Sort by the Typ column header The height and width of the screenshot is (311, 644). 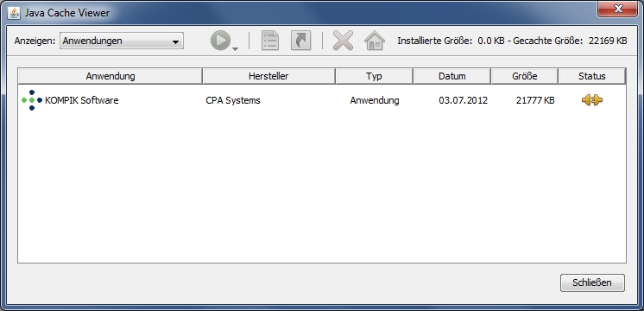374,76
